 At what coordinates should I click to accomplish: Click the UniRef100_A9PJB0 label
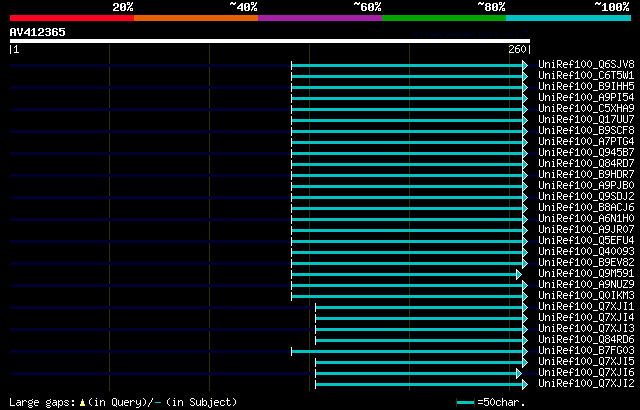(x=586, y=186)
